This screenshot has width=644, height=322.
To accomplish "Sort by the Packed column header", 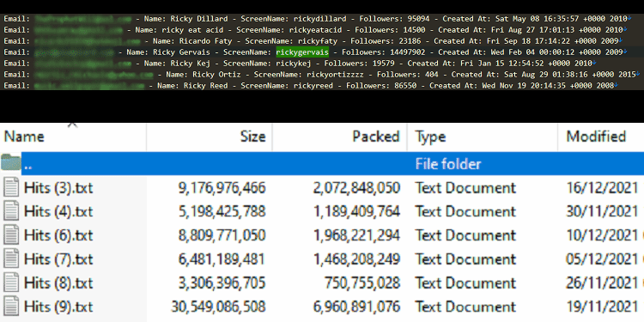I will tap(339, 137).
